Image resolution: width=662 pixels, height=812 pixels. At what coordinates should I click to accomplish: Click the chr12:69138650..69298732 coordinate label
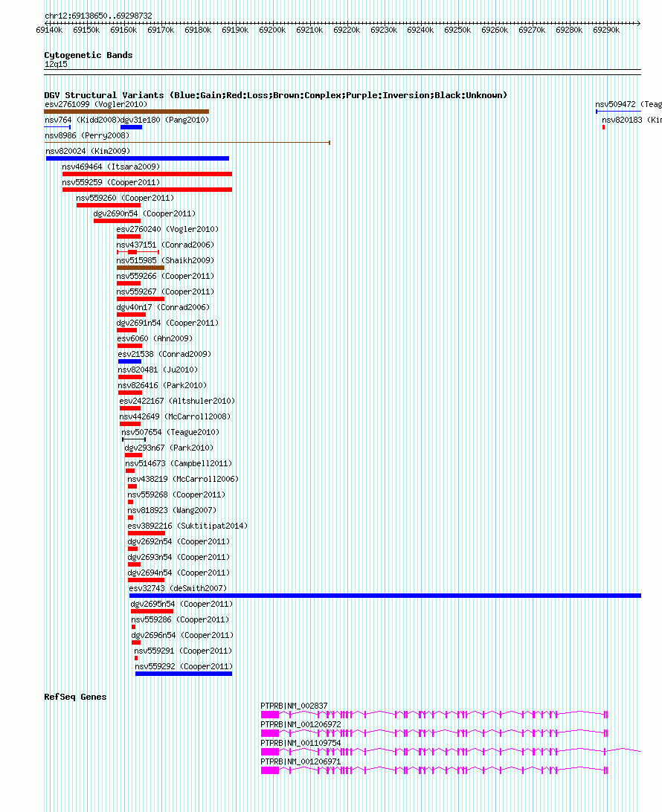click(x=98, y=16)
